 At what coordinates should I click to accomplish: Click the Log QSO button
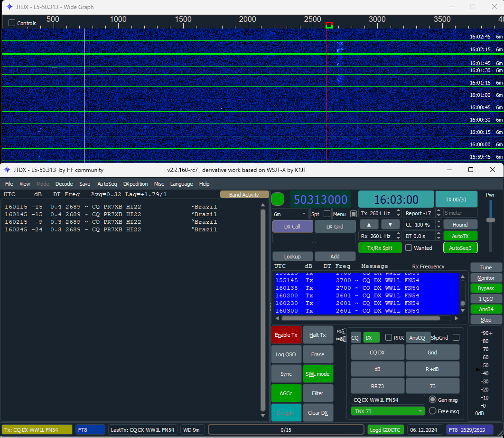286,354
